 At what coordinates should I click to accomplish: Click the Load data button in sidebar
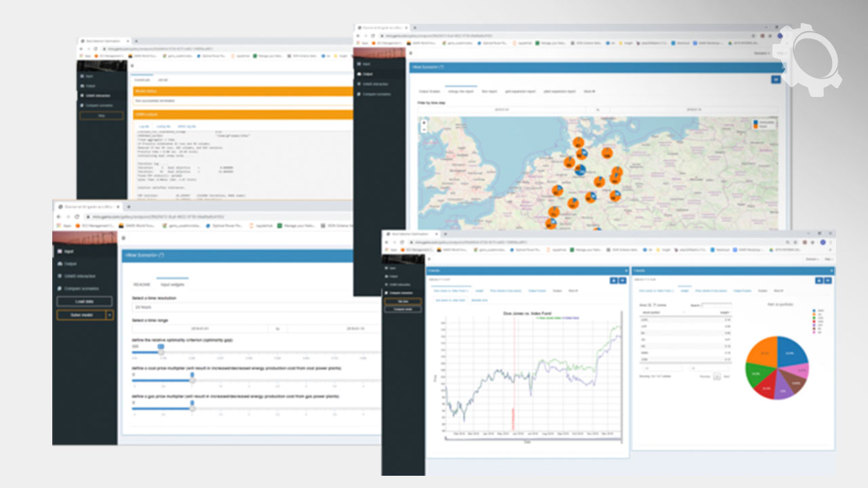[x=84, y=302]
